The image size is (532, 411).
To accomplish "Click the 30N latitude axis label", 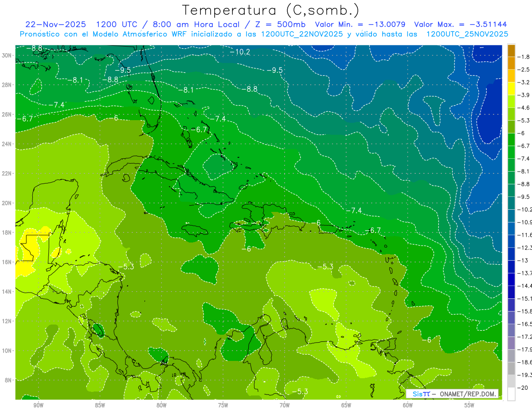I will point(7,55).
